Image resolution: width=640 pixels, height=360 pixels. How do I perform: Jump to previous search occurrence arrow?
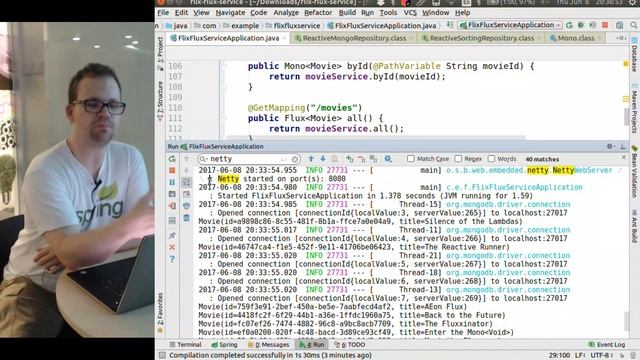[x=311, y=159]
